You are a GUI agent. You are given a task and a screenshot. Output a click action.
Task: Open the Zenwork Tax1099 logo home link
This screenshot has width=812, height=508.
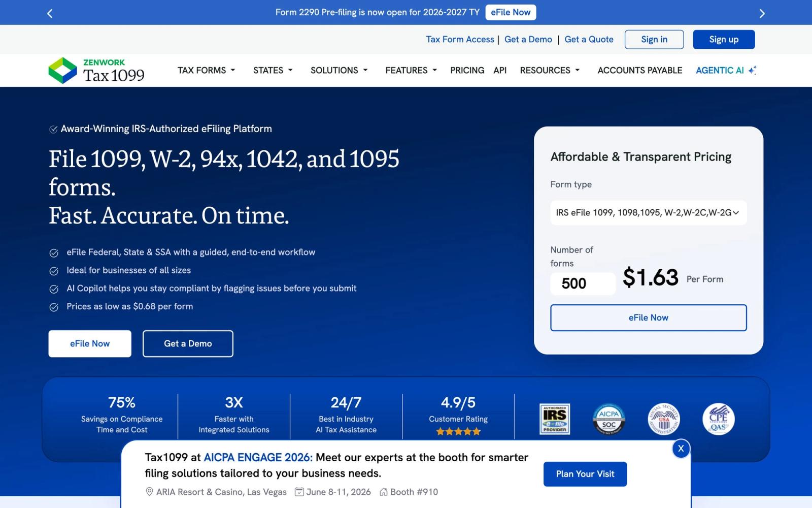click(x=96, y=70)
